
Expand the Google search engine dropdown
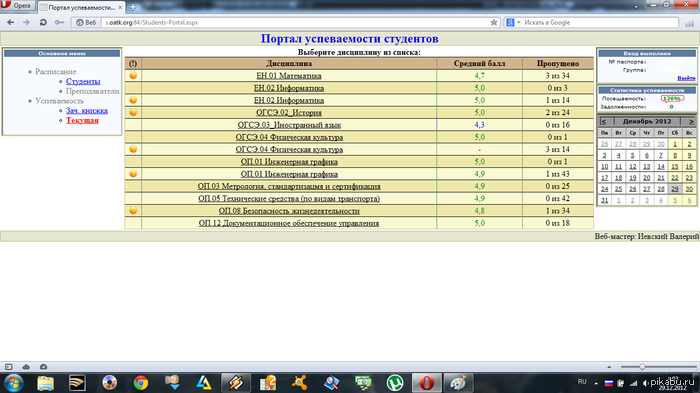pos(519,22)
